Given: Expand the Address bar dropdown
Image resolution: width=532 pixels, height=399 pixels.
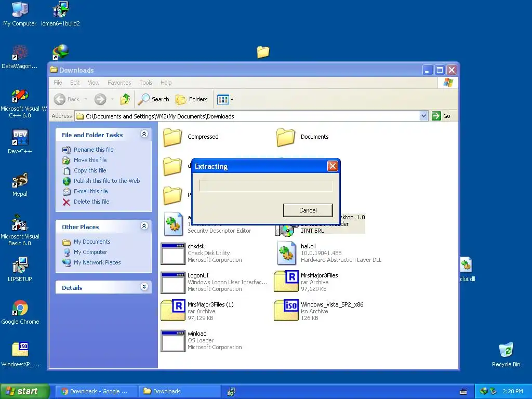Looking at the screenshot, I should pos(423,116).
